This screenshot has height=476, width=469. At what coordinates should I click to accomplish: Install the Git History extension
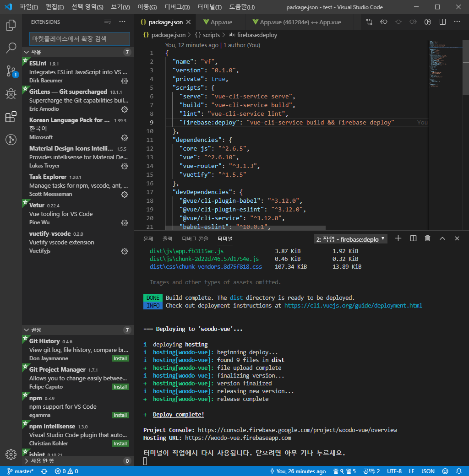click(x=120, y=358)
